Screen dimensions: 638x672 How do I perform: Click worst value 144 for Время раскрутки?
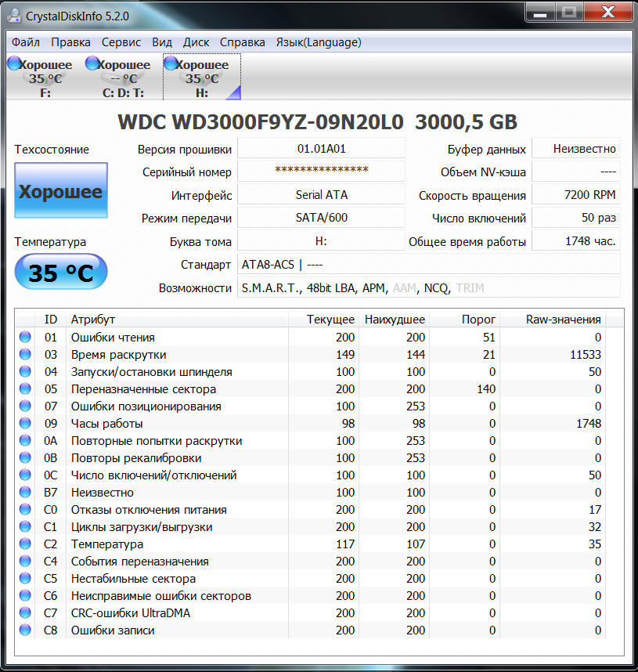(416, 355)
